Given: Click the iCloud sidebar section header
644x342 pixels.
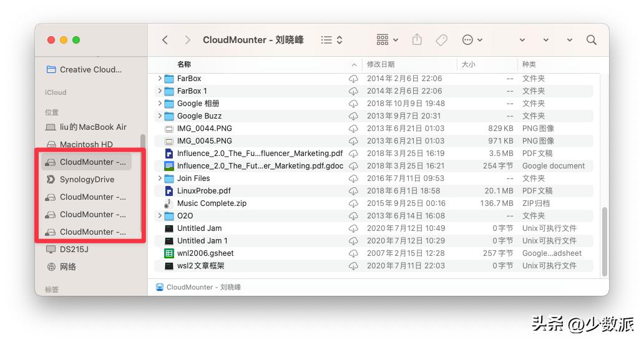Looking at the screenshot, I should (56, 92).
